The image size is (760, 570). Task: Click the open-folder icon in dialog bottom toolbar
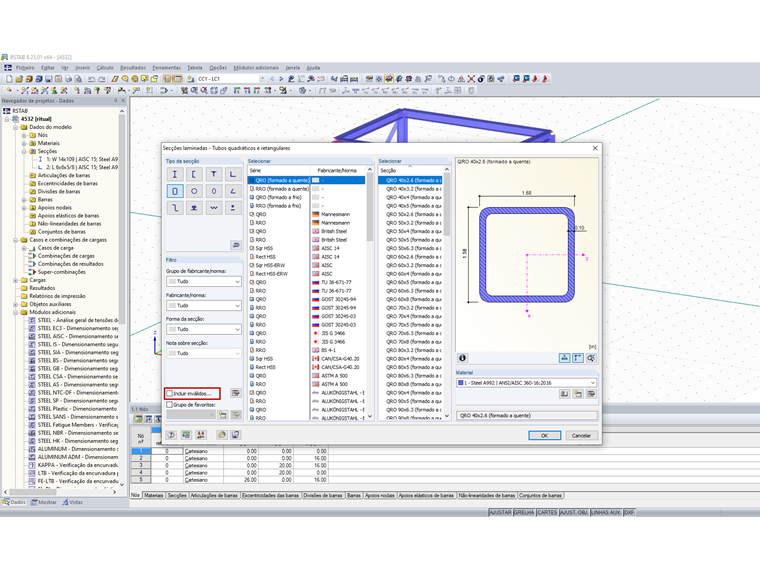pos(222,435)
